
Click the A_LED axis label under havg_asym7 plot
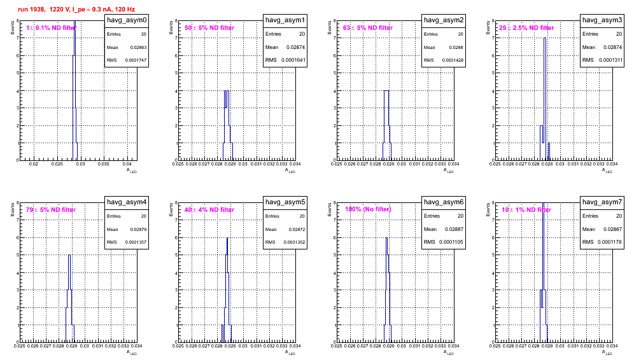coord(607,353)
